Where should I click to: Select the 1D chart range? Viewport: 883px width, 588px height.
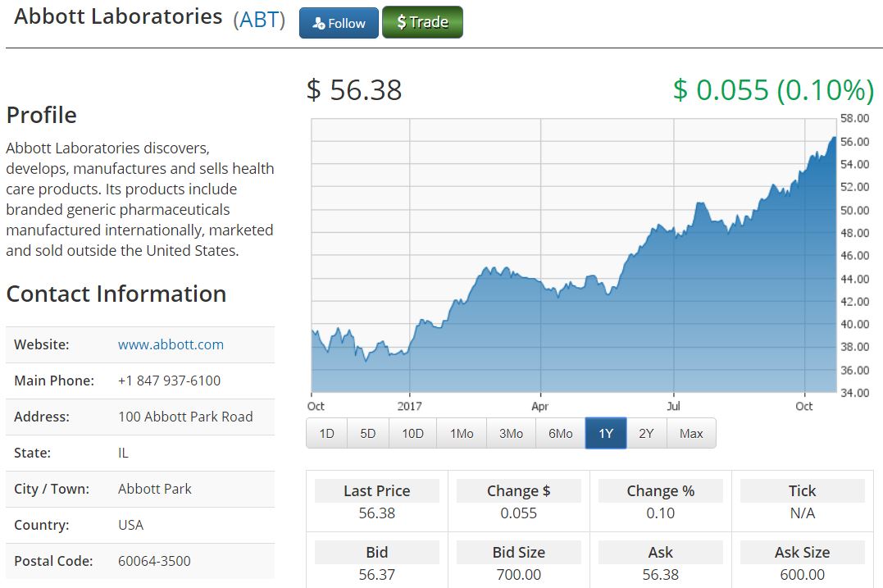[326, 434]
